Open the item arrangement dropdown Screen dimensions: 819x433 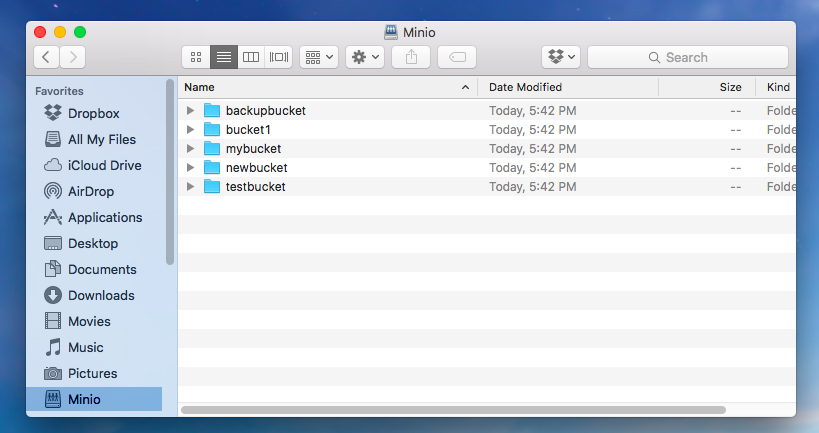pos(319,57)
